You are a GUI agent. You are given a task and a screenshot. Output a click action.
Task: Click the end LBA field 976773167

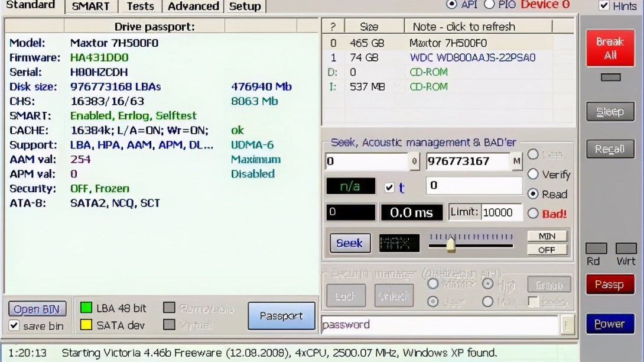pyautogui.click(x=468, y=161)
